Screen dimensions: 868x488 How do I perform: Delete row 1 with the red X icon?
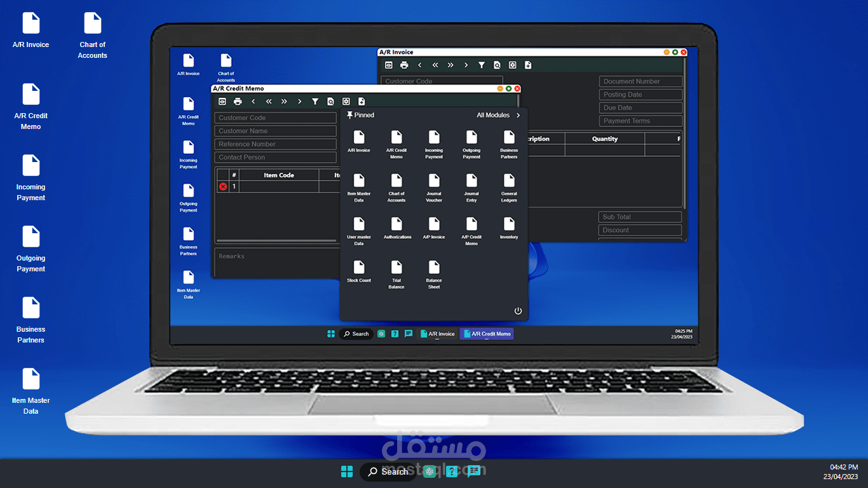point(223,186)
